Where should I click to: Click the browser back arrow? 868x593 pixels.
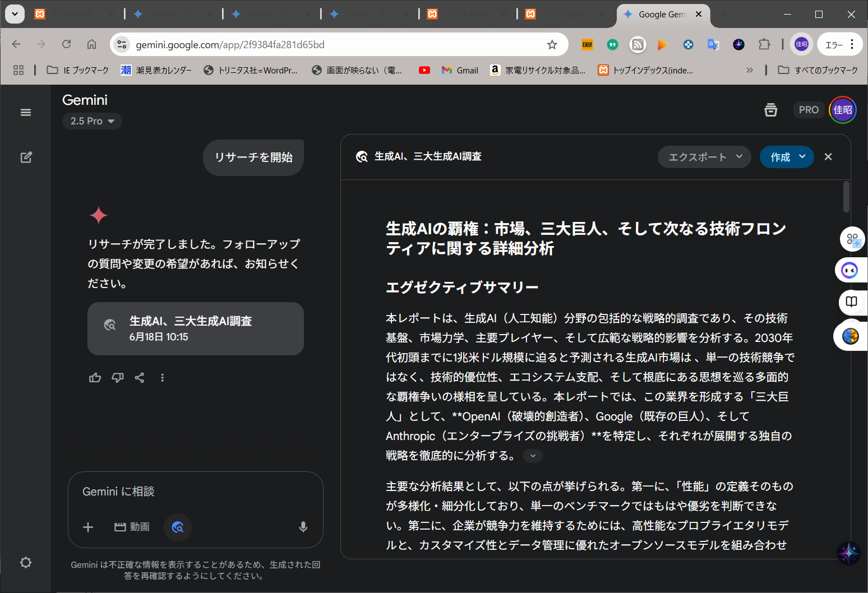16,44
